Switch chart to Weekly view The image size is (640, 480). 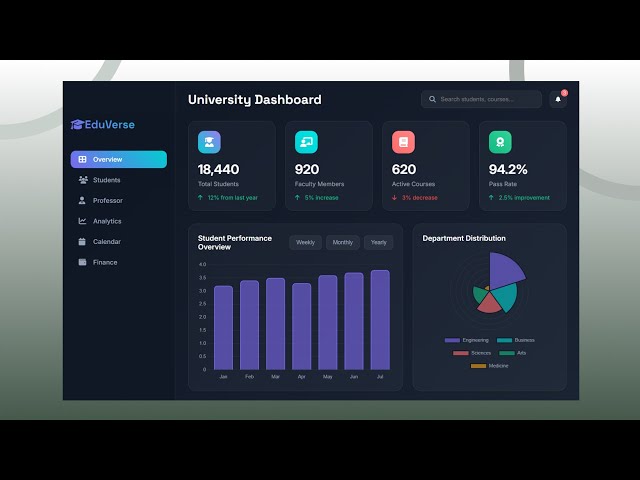(x=305, y=242)
